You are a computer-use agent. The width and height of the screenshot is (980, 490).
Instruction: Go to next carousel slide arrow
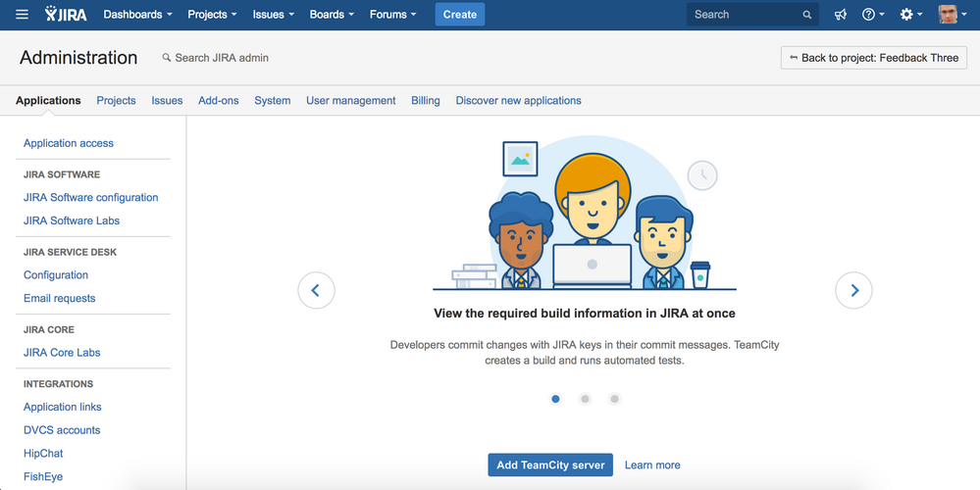[853, 290]
